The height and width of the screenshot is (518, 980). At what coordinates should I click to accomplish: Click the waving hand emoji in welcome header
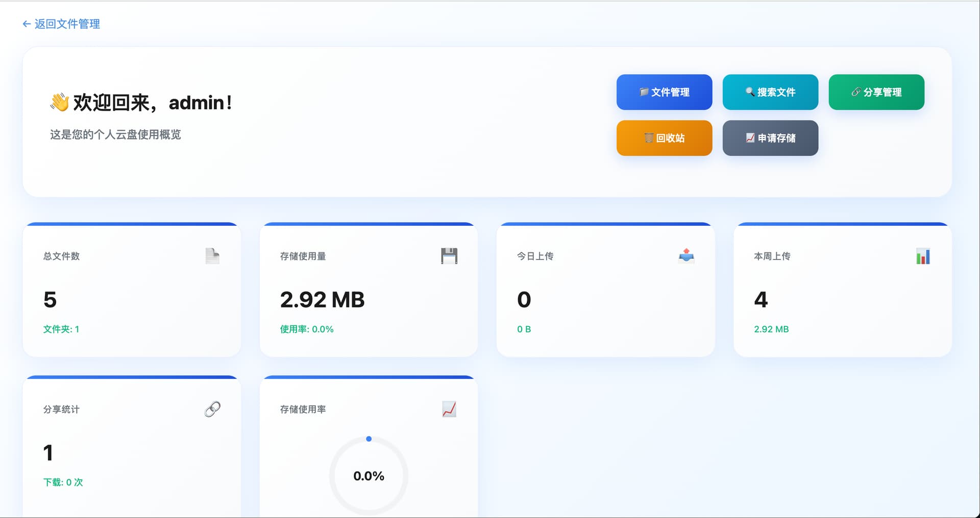point(59,102)
